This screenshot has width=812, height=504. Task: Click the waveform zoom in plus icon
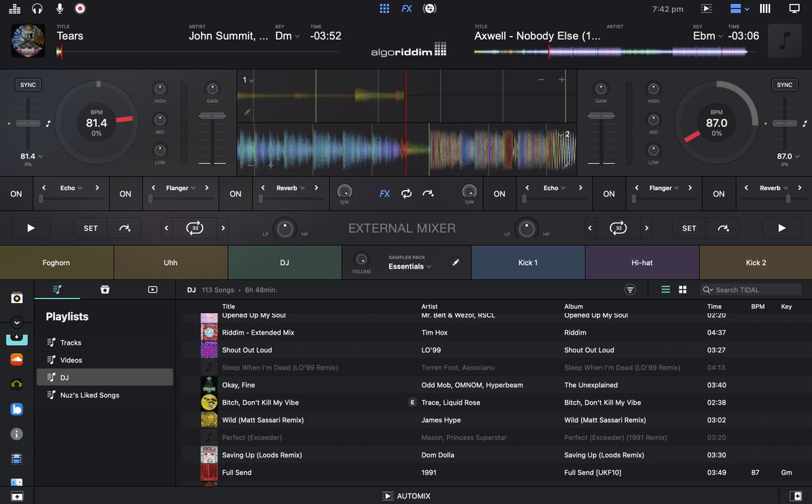click(562, 80)
